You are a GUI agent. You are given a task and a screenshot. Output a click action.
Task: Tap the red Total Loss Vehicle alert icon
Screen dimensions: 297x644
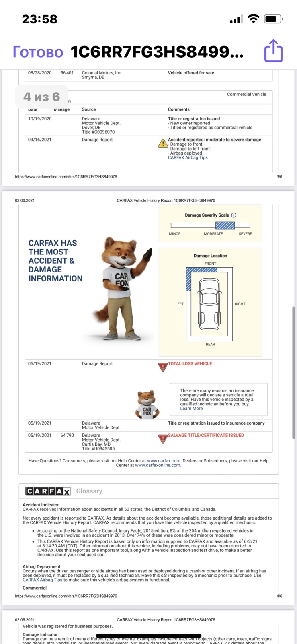[x=163, y=367]
